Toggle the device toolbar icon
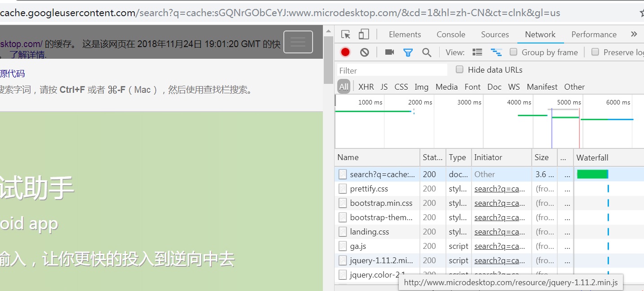644x291 pixels. point(364,35)
